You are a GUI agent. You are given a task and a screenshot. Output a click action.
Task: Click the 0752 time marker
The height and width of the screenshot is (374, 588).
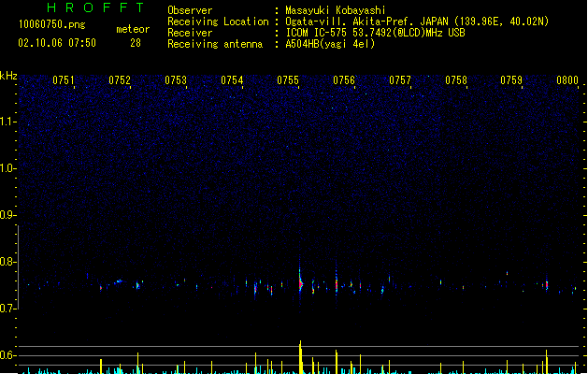pyautogui.click(x=120, y=80)
